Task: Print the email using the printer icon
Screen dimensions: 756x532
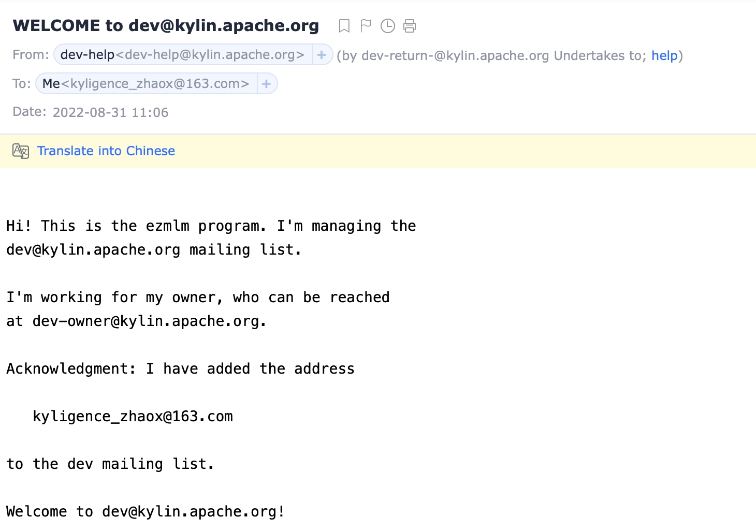Action: (410, 26)
